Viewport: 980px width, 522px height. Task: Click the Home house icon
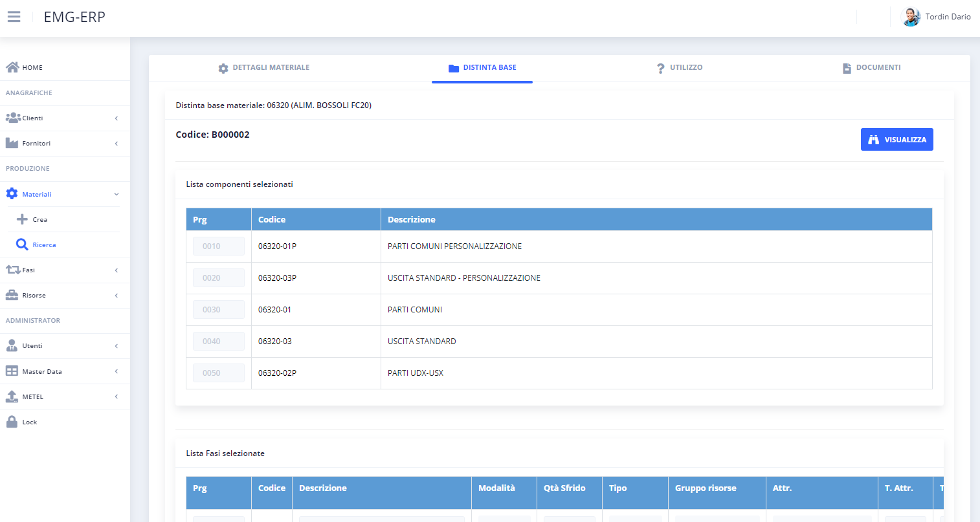pos(12,67)
